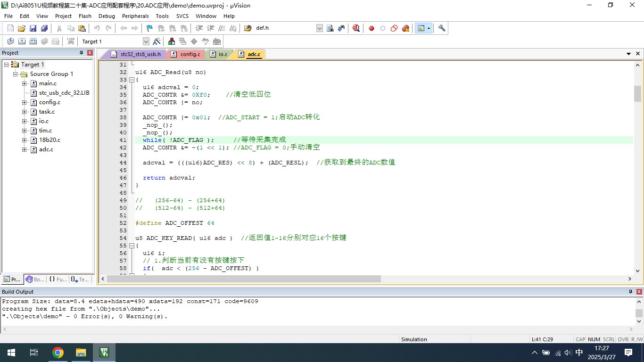Navigate forwards with the right arrow icon
This screenshot has width=644, height=362.
135,28
